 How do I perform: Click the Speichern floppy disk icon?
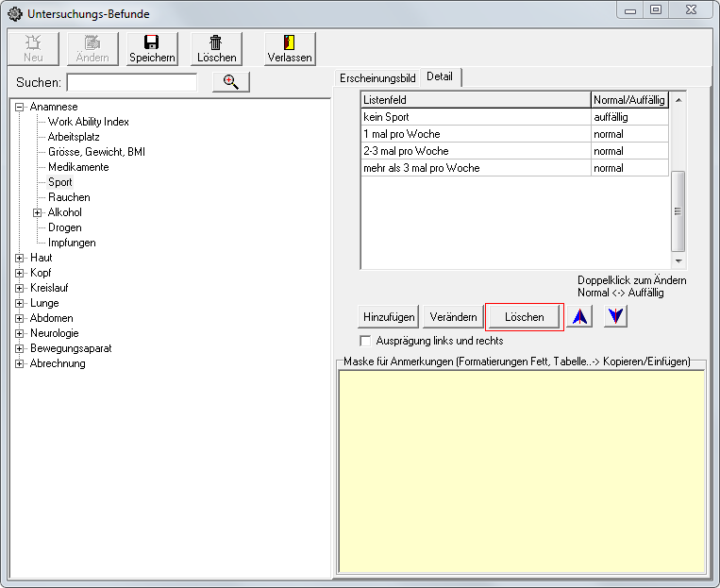[151, 42]
